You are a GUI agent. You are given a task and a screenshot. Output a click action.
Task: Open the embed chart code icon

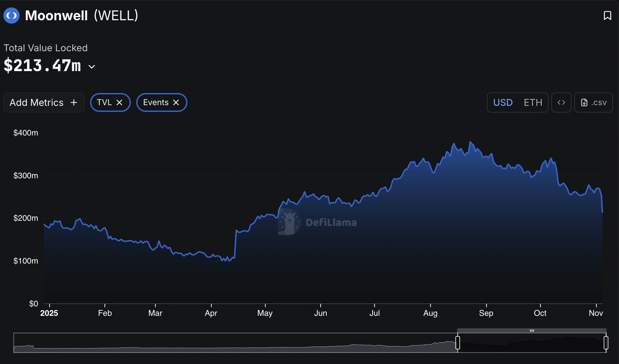[x=561, y=102]
